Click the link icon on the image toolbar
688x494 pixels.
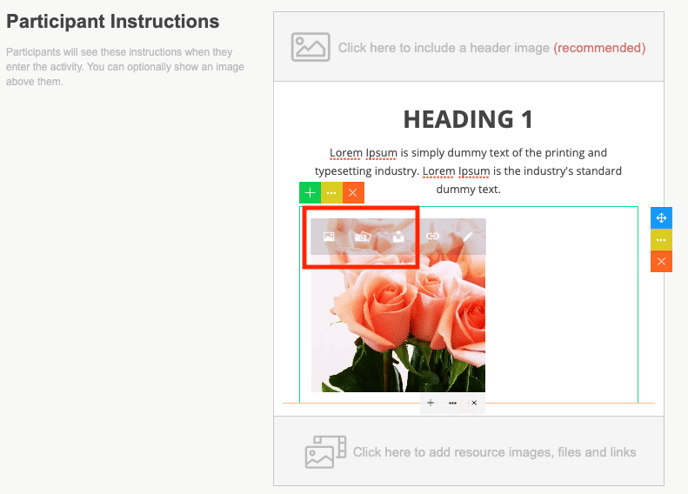tap(432, 237)
